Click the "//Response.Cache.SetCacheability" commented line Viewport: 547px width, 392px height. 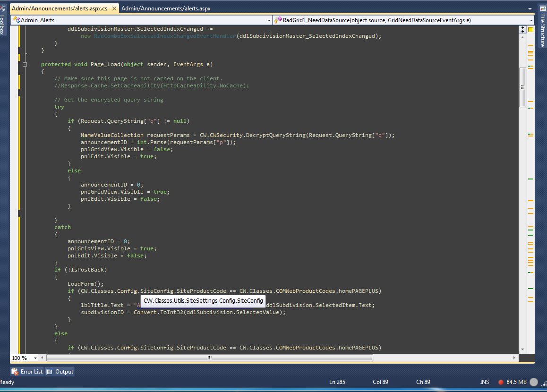(x=152, y=86)
